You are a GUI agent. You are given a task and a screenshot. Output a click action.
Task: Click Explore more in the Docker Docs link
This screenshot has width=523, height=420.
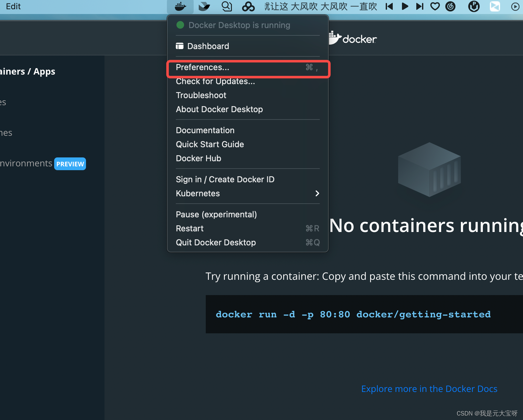(x=429, y=389)
